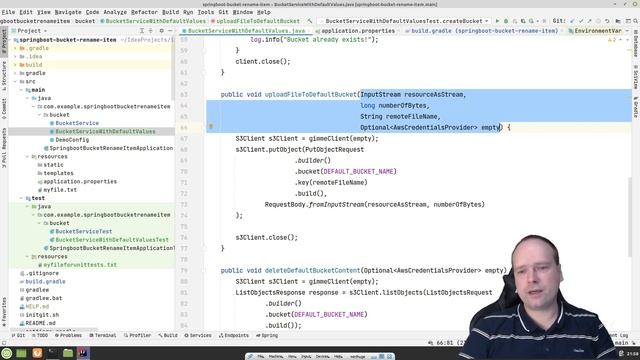Open the Database tool window on right edge

[636, 43]
